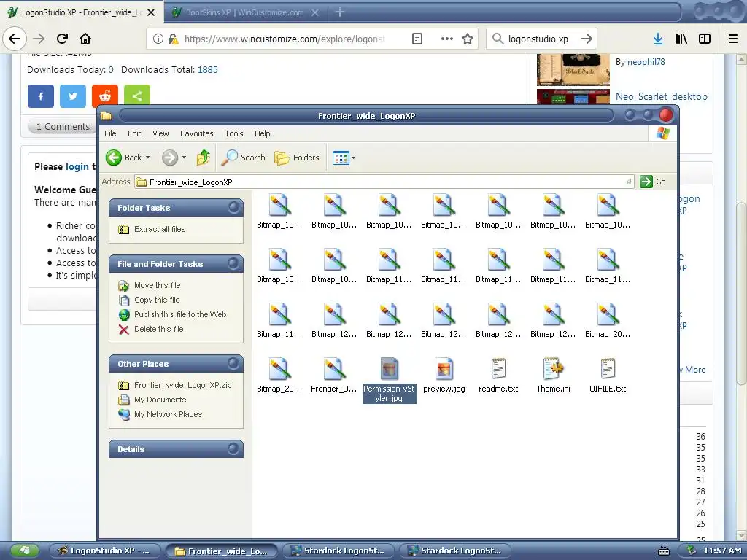The height and width of the screenshot is (560, 747).
Task: Click the login link on webpage
Action: [x=77, y=166]
